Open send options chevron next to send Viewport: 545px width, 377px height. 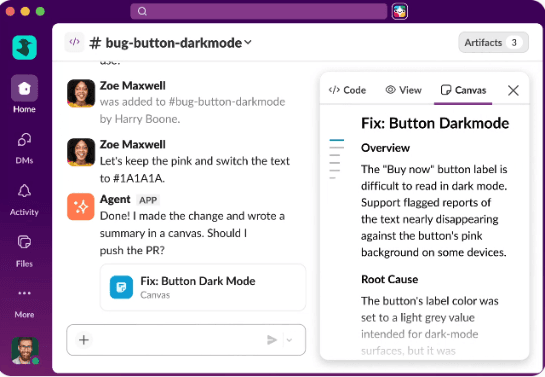point(290,340)
